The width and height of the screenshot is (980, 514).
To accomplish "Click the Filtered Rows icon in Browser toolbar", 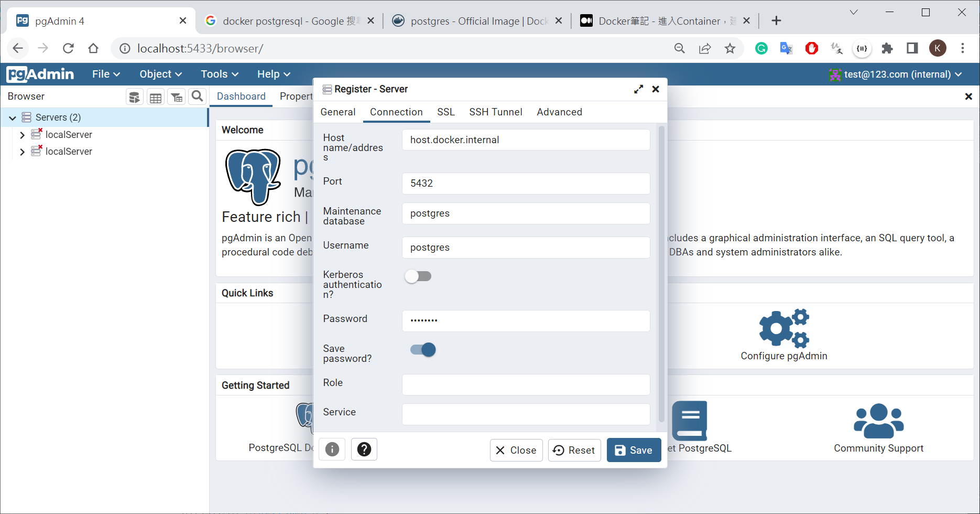I will [177, 97].
